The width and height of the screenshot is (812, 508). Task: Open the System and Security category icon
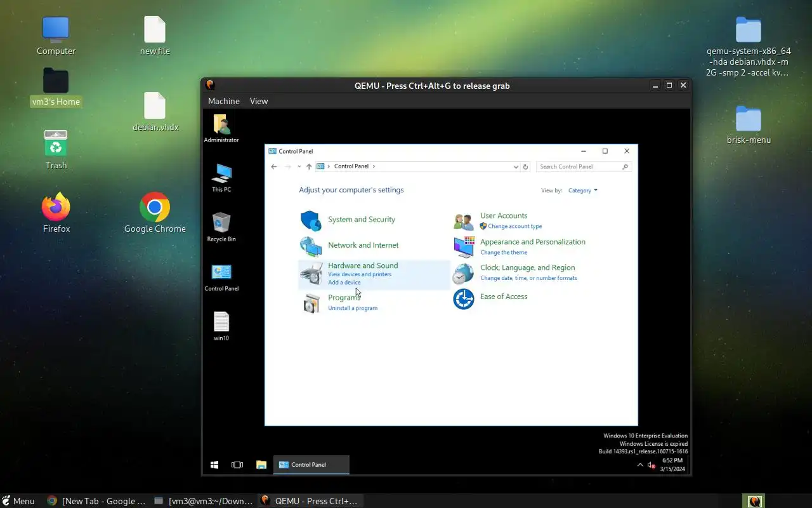(x=311, y=220)
